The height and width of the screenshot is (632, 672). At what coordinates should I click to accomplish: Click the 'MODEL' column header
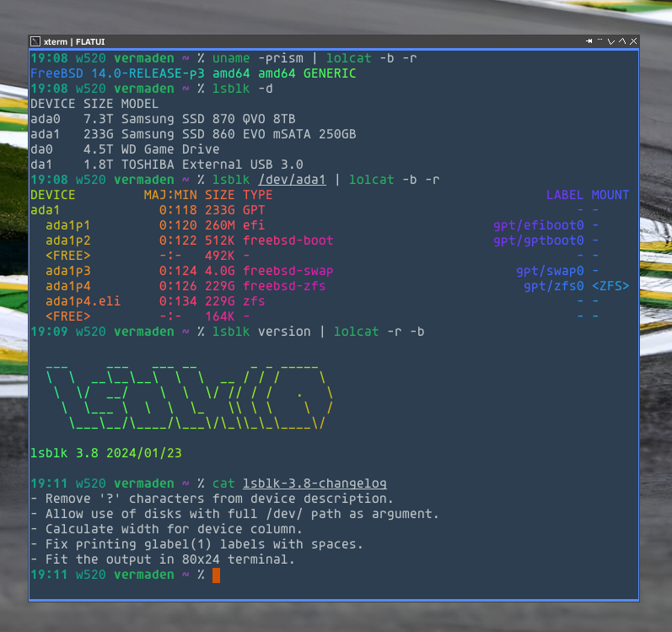click(140, 104)
